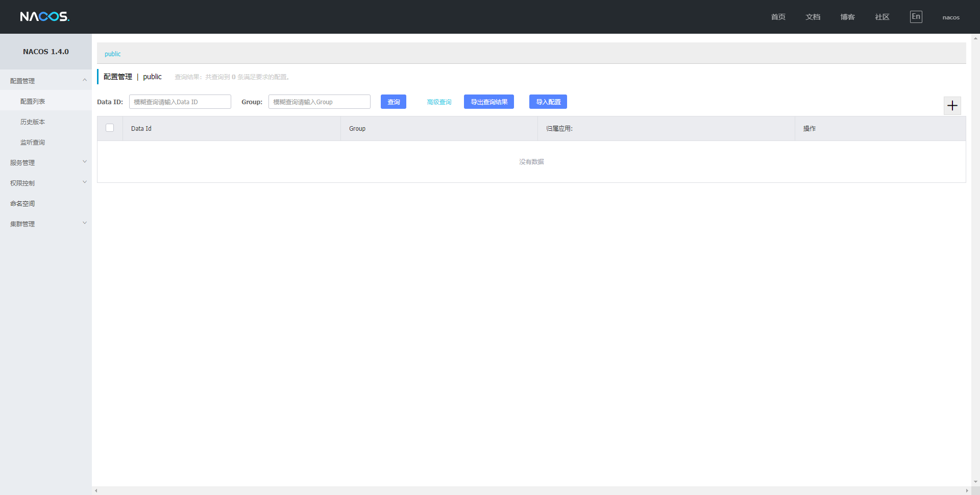Viewport: 980px width, 495px height.
Task: Toggle the select-all checkbox in the table header
Action: [109, 128]
